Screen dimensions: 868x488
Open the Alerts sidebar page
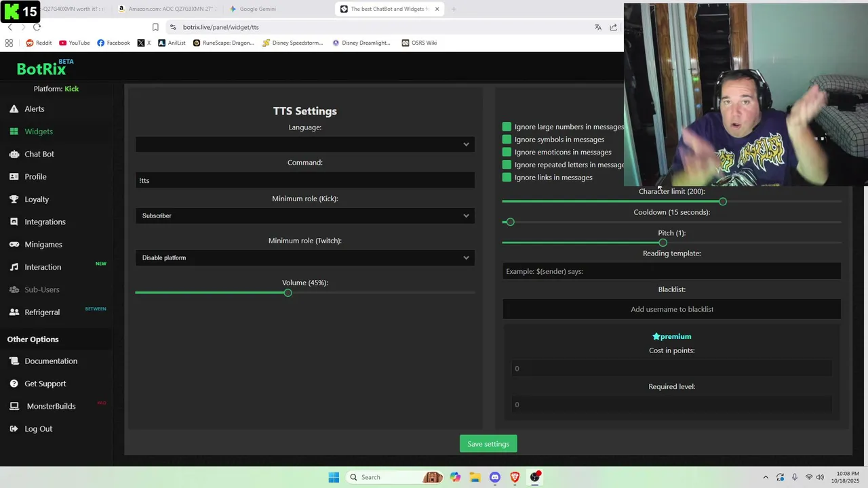34,108
